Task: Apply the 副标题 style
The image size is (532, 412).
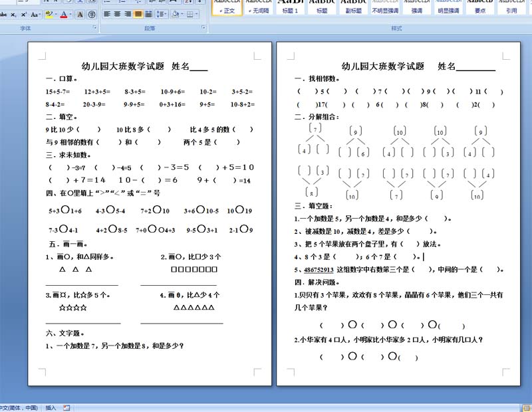Action: pos(354,7)
